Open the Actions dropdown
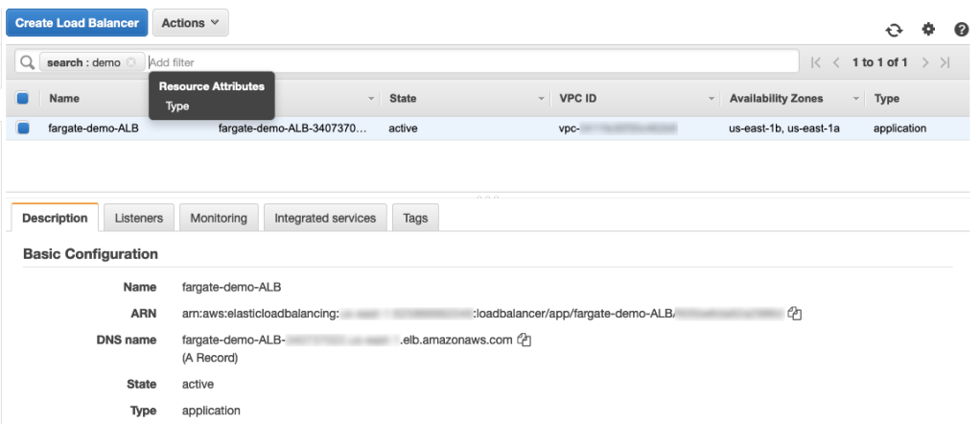980x424 pixels. 189,22
